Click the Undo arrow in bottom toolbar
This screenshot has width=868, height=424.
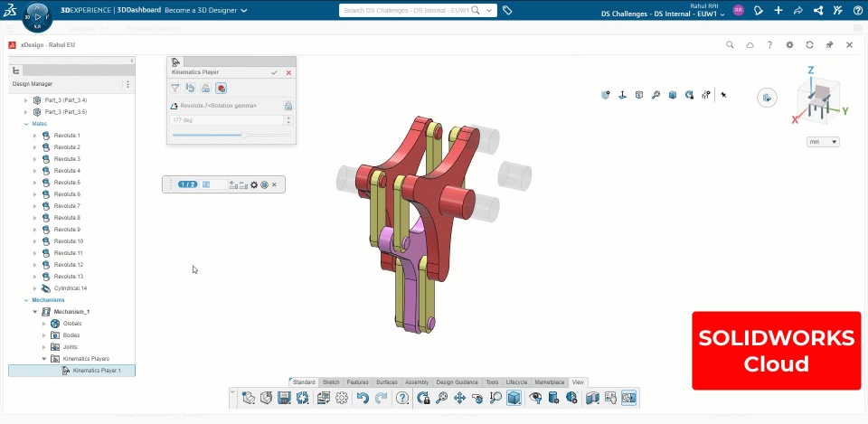[363, 398]
